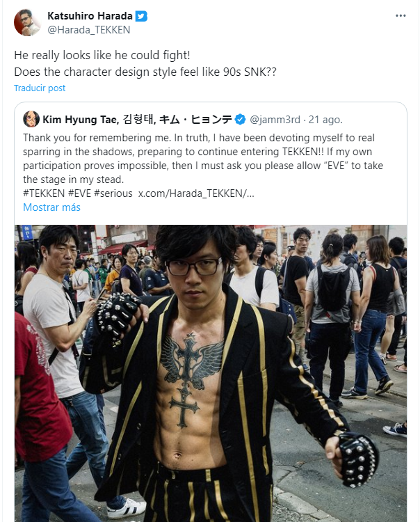The image size is (420, 522).
Task: Open the #TEKKEN hashtag
Action: click(x=44, y=193)
